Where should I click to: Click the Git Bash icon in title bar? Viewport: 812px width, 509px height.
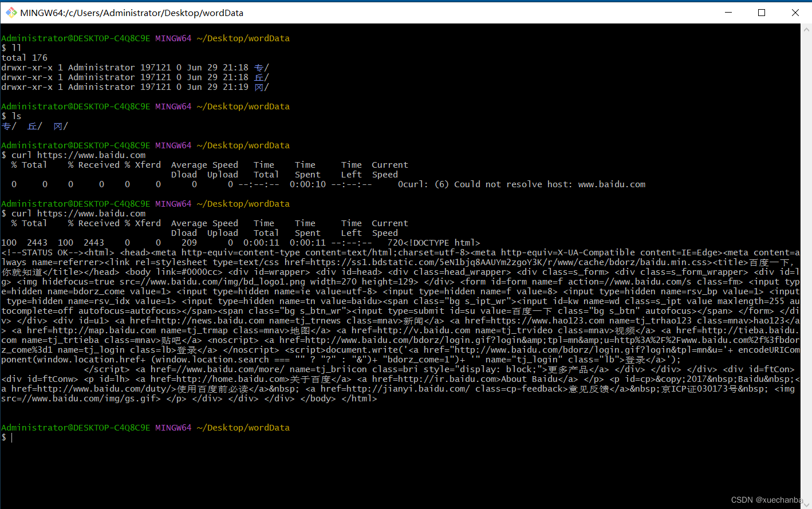click(11, 13)
